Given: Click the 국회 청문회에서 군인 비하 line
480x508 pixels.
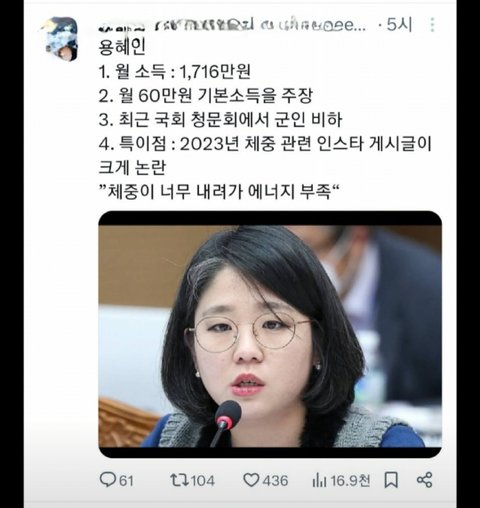Looking at the screenshot, I should click(x=220, y=120).
